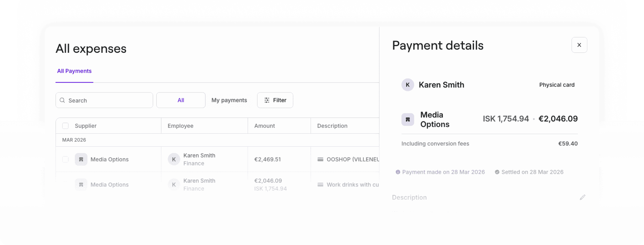Click Karen Smith name in Payment details
Screen dimensions: 644x245
tap(441, 85)
